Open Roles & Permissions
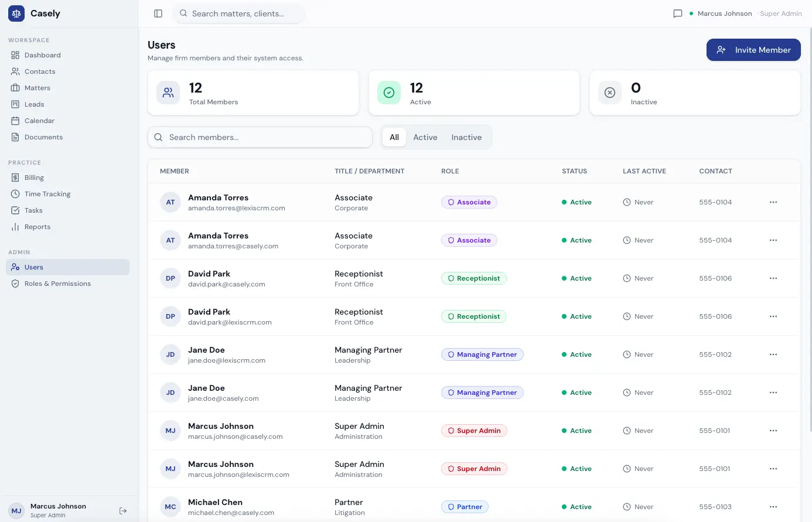Viewport: 812px width, 522px height. click(x=67, y=284)
